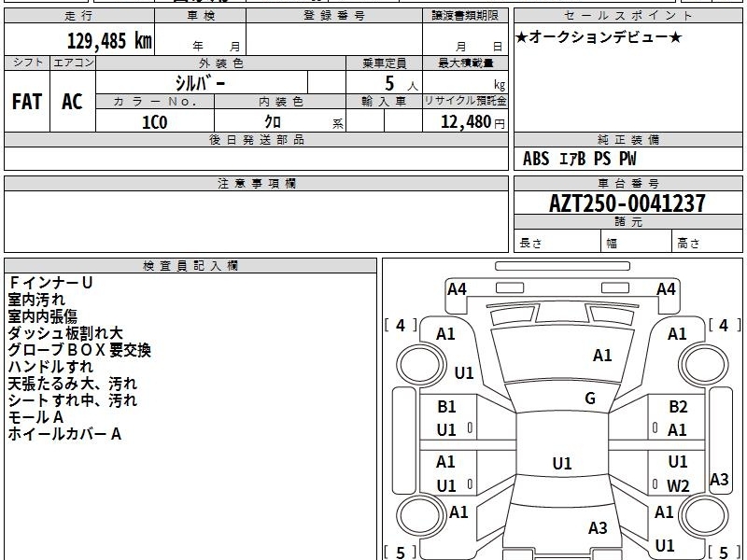Screen dimensions: 747x560
Task: Select the note ホイールカバーA
Action: (64, 434)
